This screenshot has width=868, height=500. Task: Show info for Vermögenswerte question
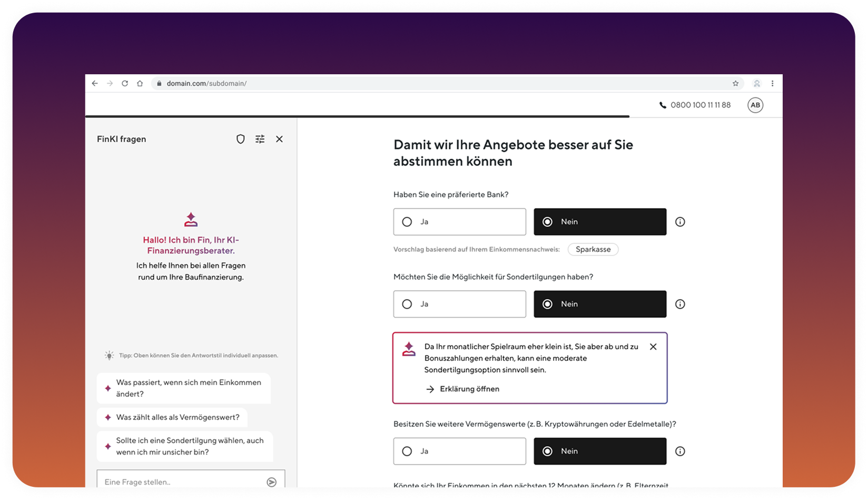[x=680, y=451]
